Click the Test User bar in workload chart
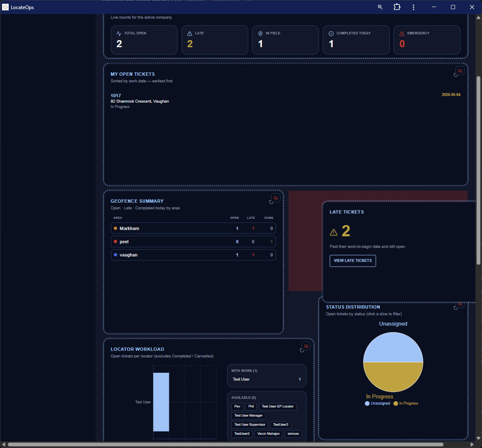The image size is (482, 448). (161, 402)
